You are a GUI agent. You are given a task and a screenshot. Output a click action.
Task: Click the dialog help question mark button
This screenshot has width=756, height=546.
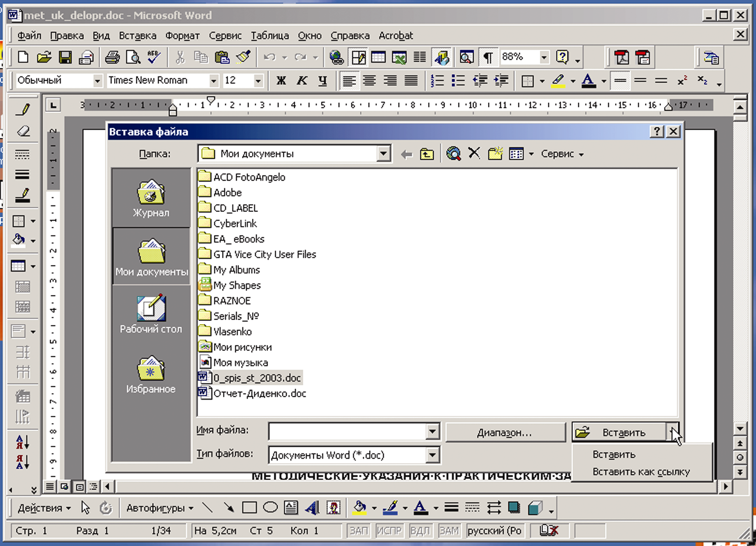coord(657,132)
